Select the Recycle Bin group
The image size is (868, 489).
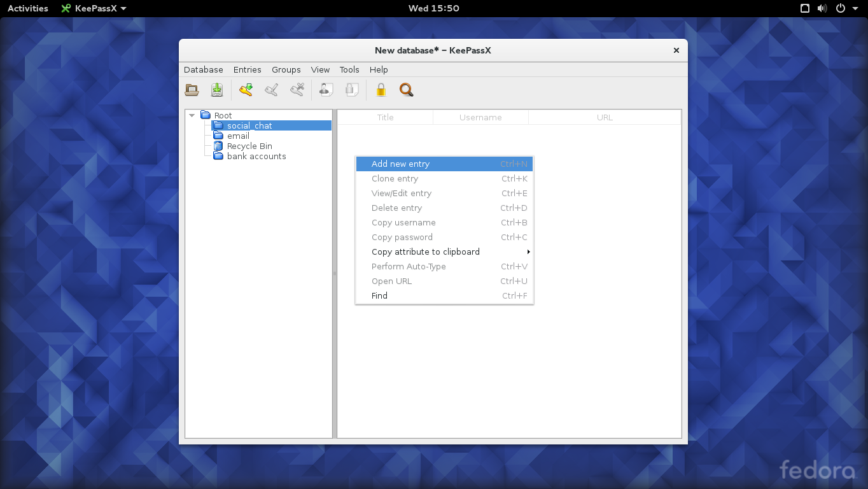249,146
